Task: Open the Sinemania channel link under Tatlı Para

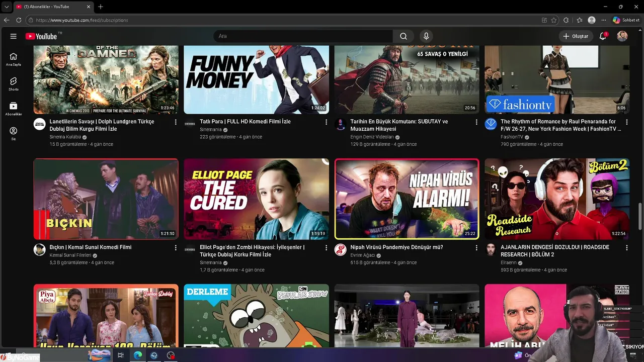Action: [x=211, y=129]
